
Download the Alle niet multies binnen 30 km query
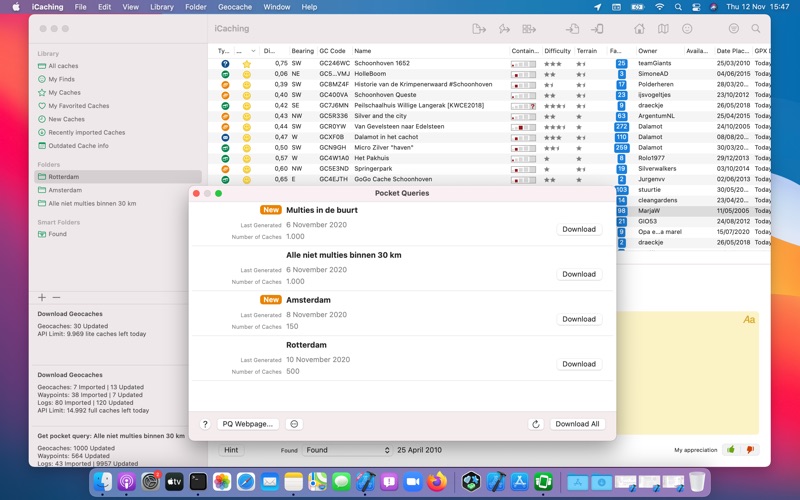point(579,274)
